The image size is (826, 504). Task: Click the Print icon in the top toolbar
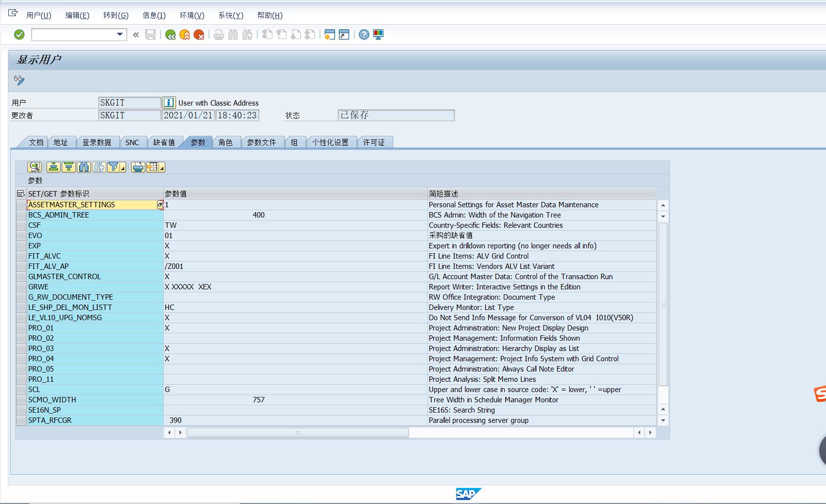point(219,34)
